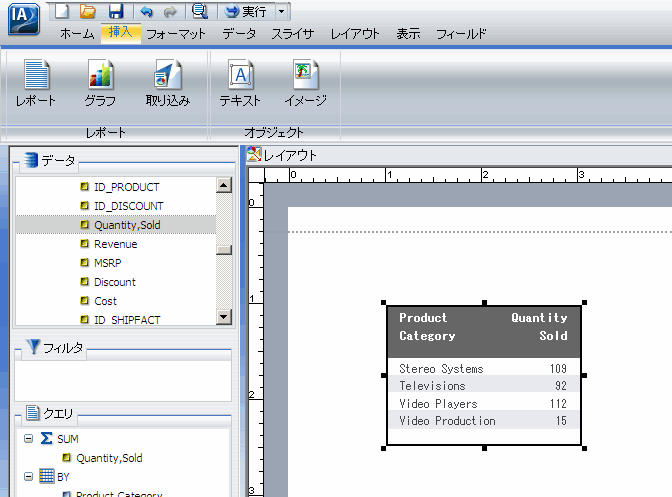
Task: Insert an イメージ object
Action: pyautogui.click(x=306, y=83)
